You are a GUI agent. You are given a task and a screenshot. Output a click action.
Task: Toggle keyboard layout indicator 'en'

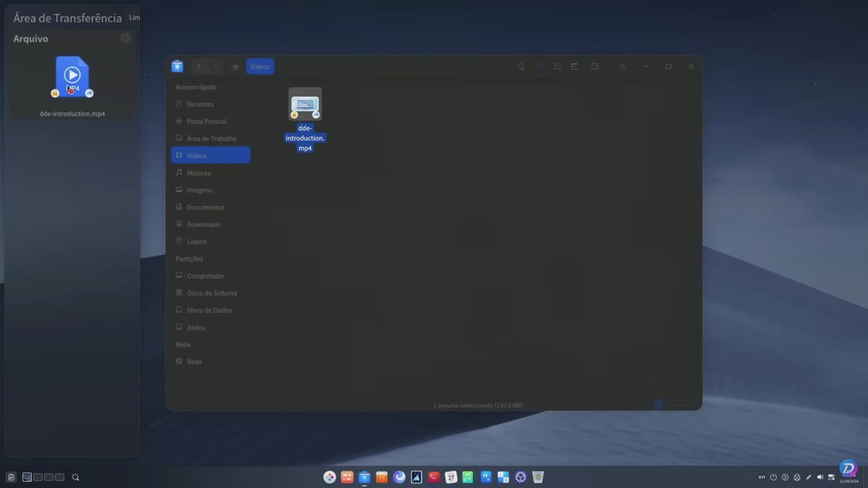761,477
